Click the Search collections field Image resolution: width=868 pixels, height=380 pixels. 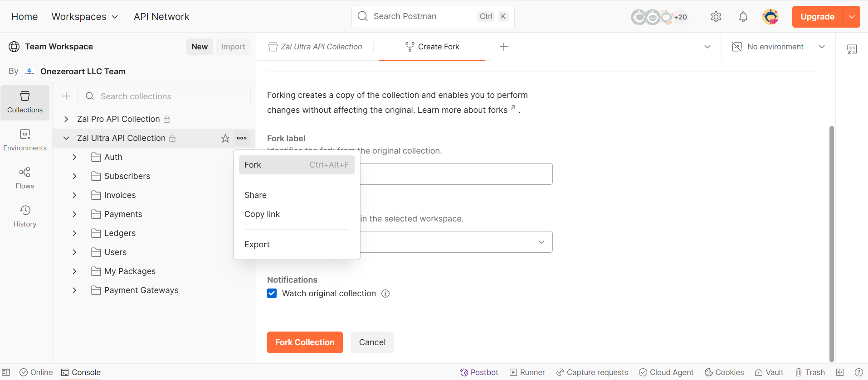coord(164,96)
